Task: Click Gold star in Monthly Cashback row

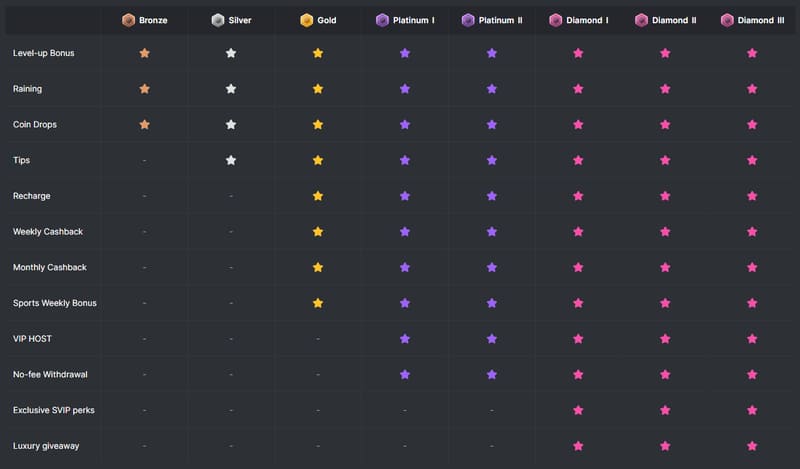Action: coord(318,267)
